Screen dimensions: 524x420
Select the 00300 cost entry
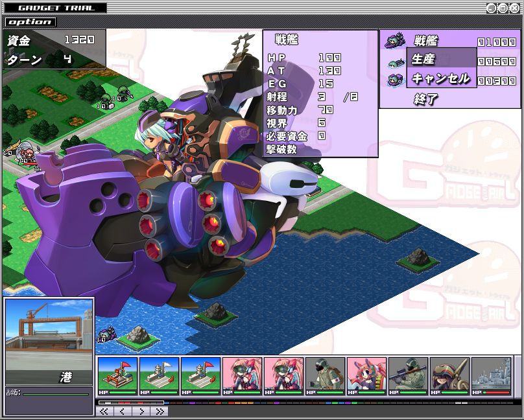[x=497, y=81]
